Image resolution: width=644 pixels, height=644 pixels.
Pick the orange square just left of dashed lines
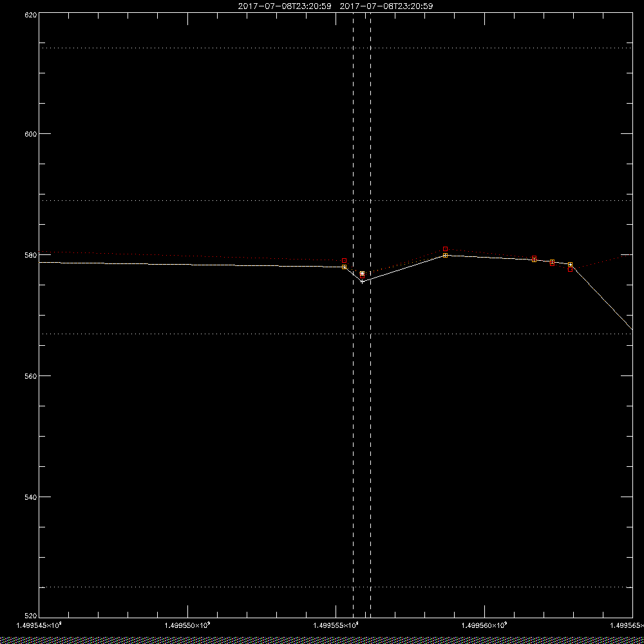(x=344, y=267)
